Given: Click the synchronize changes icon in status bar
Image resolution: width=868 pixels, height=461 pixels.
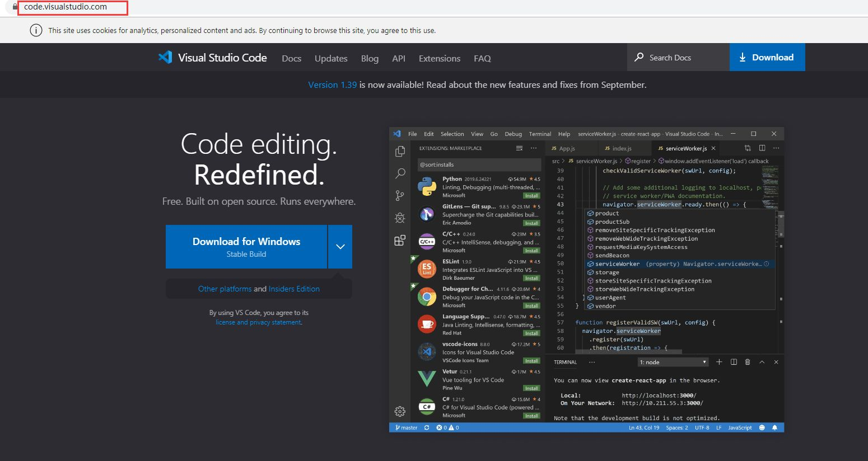Looking at the screenshot, I should (427, 427).
